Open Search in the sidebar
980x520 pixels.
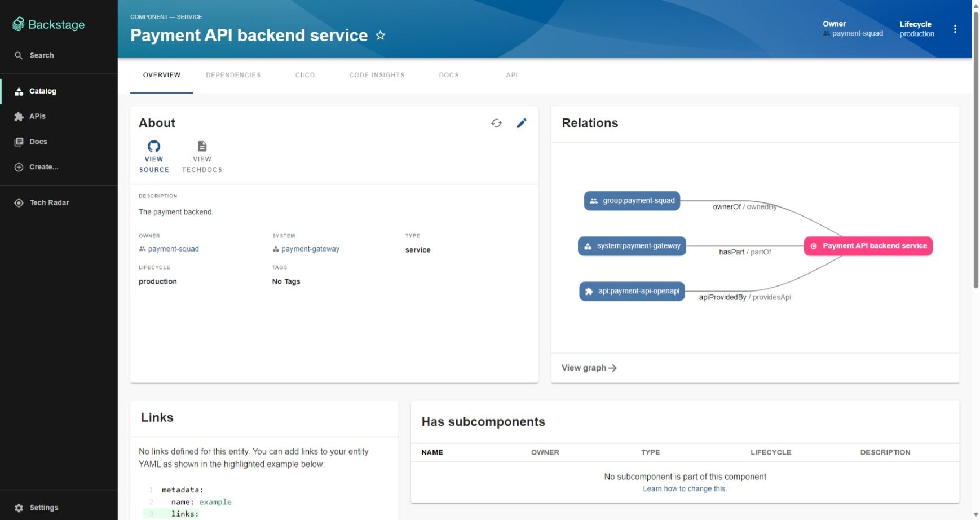point(41,55)
